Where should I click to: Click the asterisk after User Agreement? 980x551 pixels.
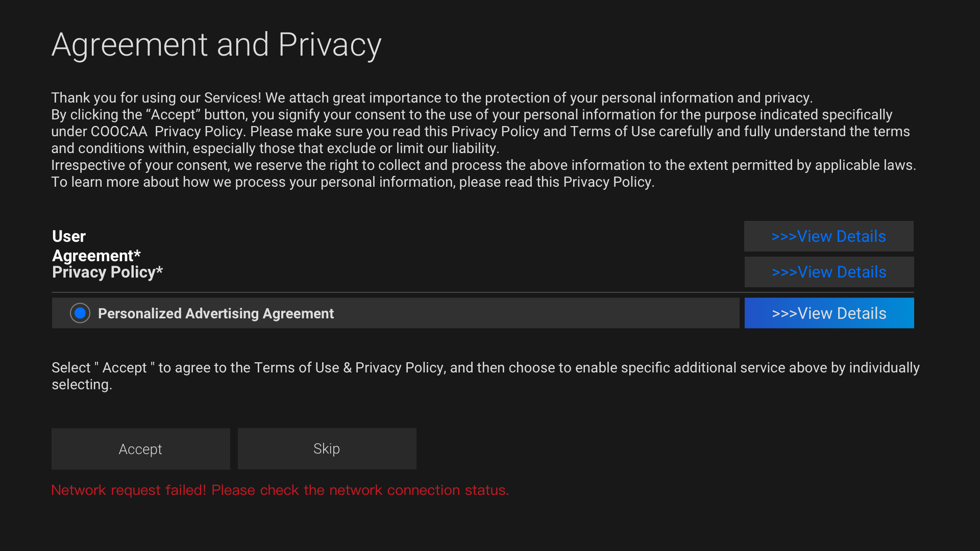(137, 254)
